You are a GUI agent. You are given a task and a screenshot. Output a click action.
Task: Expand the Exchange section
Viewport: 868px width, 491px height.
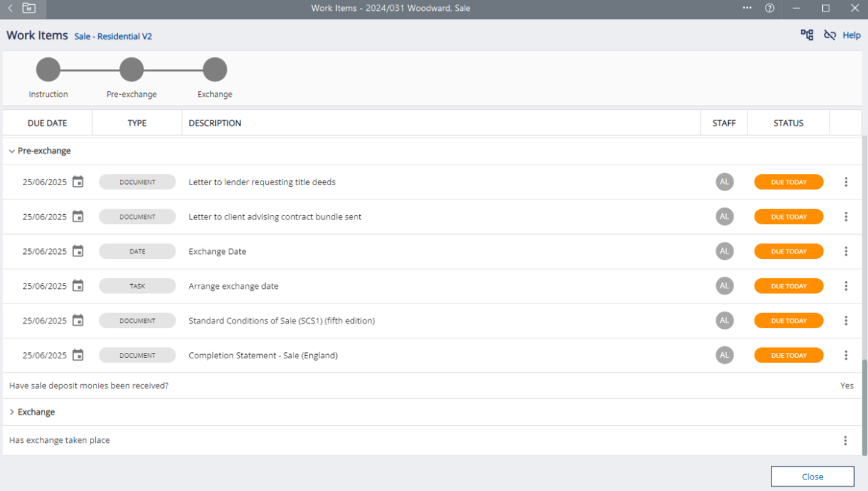tap(12, 412)
